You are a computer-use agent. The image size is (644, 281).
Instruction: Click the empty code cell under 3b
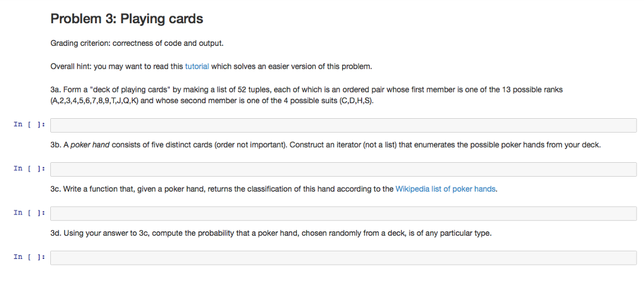click(343, 169)
